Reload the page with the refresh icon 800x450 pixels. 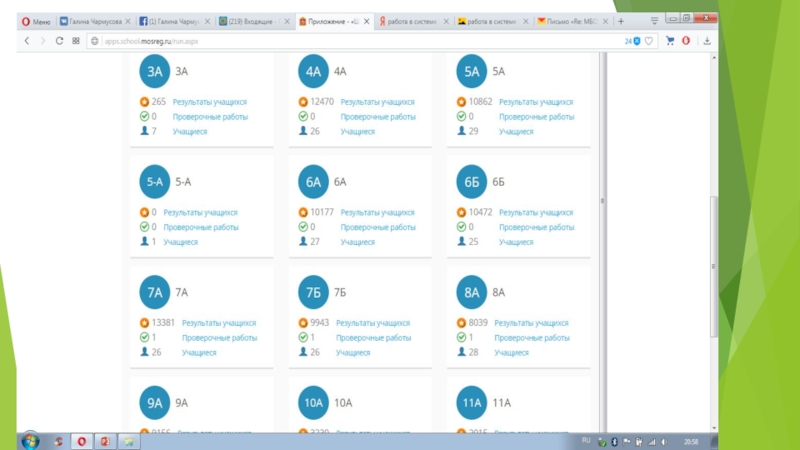[59, 41]
